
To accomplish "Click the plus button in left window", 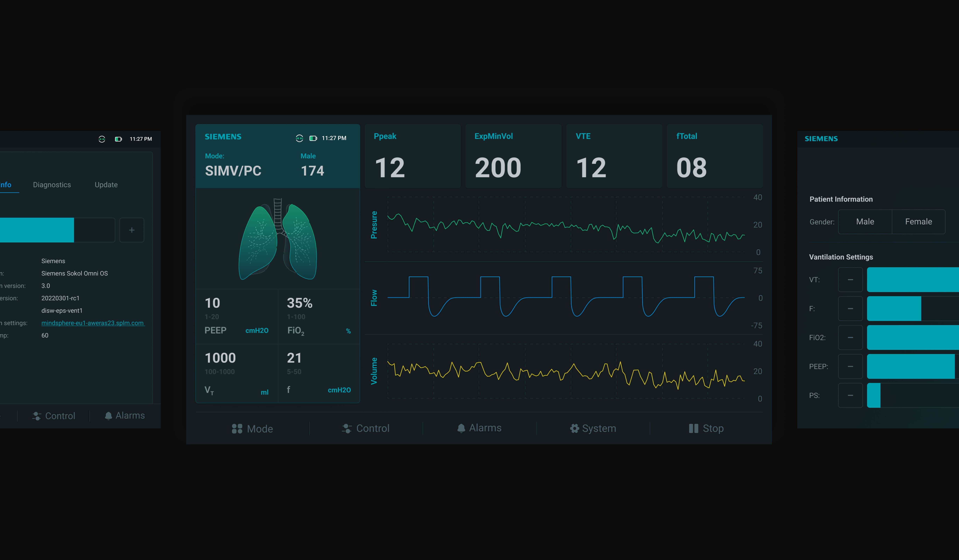I will (x=132, y=230).
